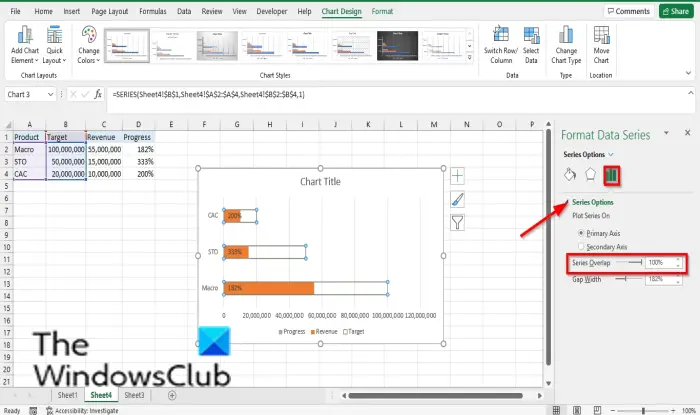
Task: Click the Series Overlap value field
Action: pyautogui.click(x=660, y=262)
